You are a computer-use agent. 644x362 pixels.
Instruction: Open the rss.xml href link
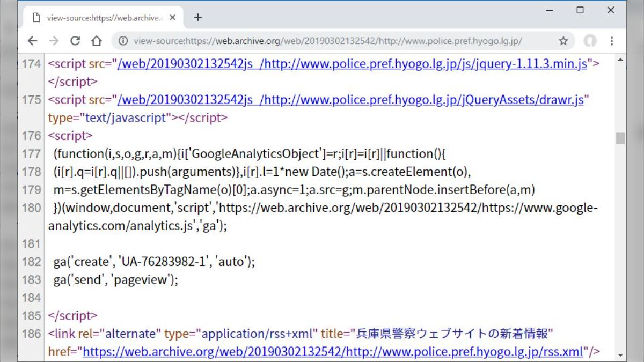coord(333,352)
